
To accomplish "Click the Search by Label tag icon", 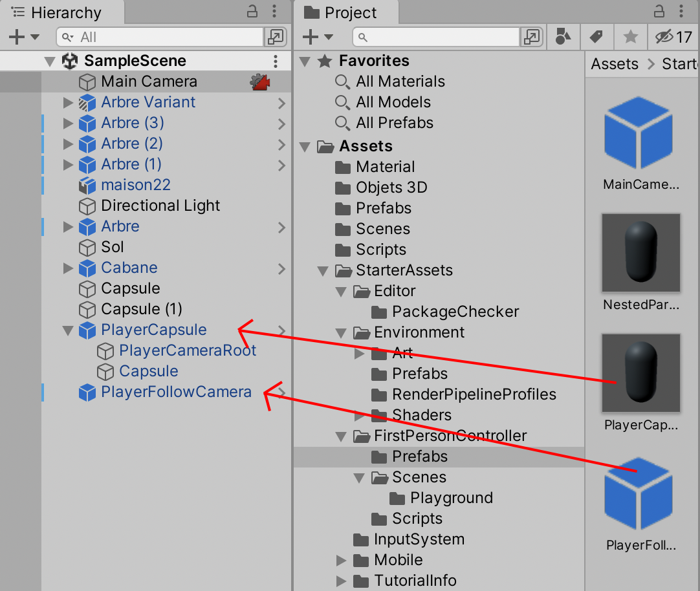I will point(596,38).
